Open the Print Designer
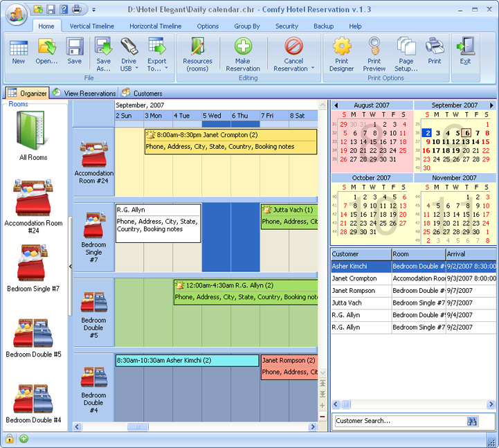The height and width of the screenshot is (448, 499). click(x=341, y=47)
